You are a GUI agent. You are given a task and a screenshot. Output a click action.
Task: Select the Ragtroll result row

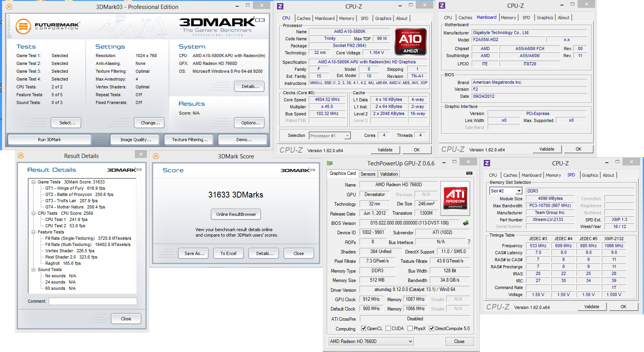(63, 263)
